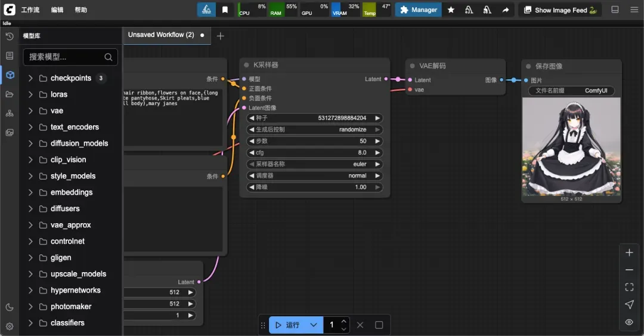Expand the checkpoints folder
This screenshot has height=336, width=644.
point(30,78)
